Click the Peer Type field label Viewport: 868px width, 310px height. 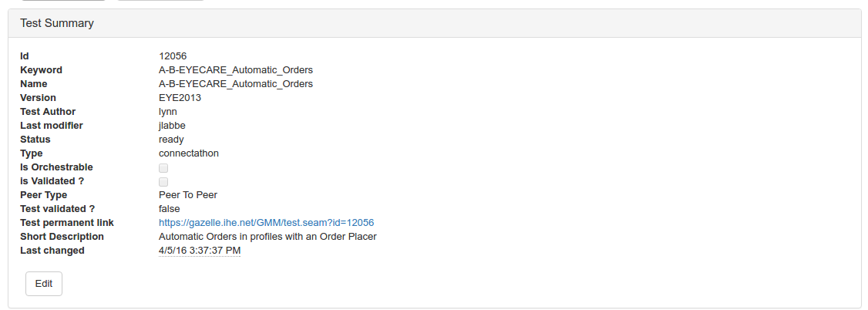click(43, 195)
